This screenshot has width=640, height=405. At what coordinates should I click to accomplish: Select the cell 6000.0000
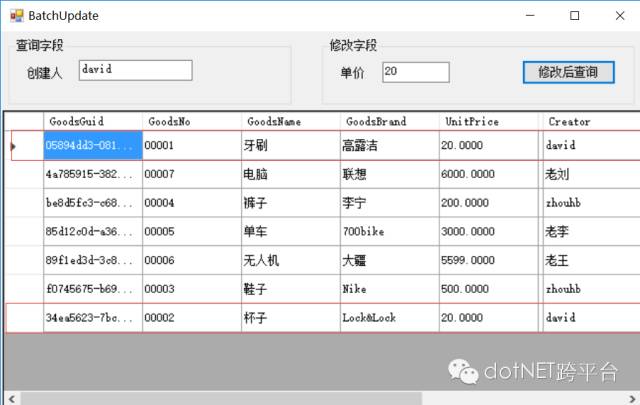[489, 174]
